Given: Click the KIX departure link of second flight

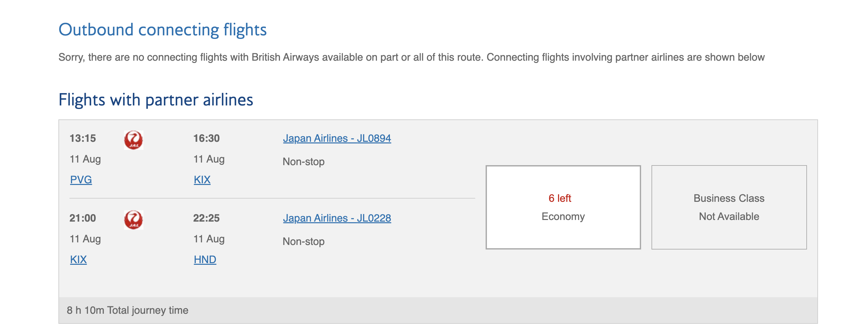Looking at the screenshot, I should pyautogui.click(x=79, y=260).
